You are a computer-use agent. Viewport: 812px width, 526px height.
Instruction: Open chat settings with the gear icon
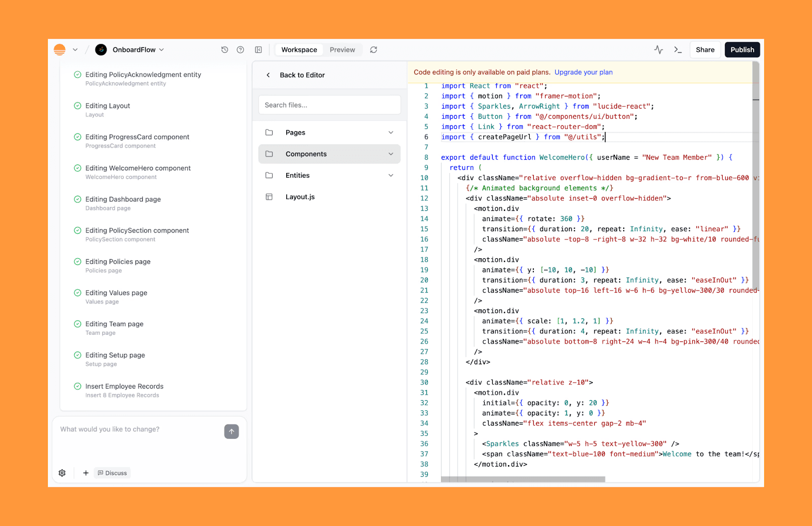62,472
